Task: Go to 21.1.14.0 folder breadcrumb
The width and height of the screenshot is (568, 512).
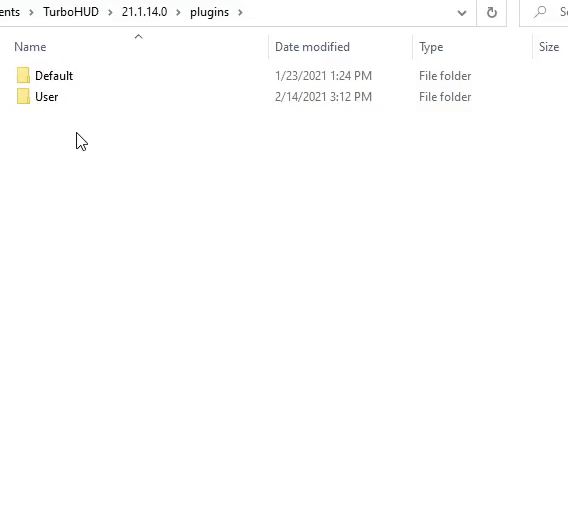Action: (x=145, y=12)
